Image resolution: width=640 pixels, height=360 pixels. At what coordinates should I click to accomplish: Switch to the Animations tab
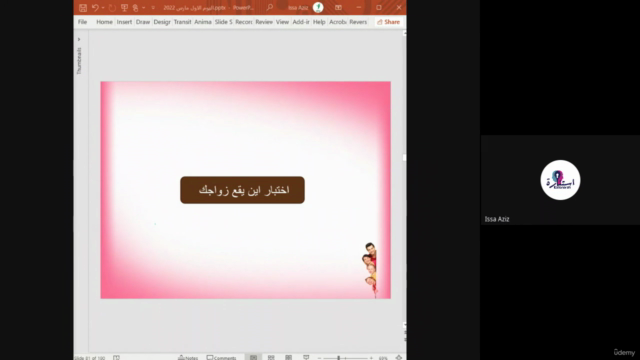pyautogui.click(x=202, y=22)
